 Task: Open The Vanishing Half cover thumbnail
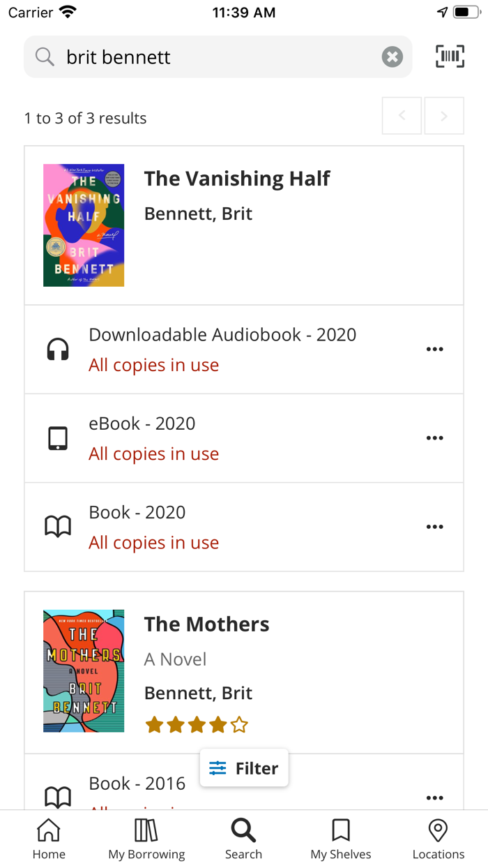pos(84,225)
